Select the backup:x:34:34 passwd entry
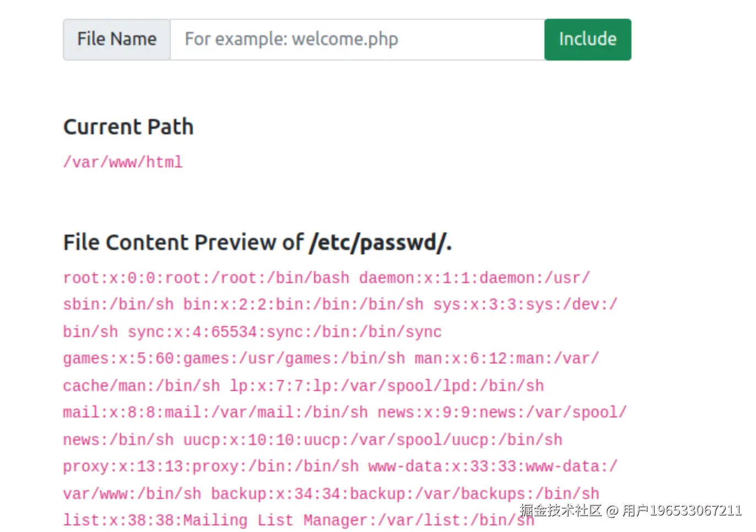Viewport: 756px width, 532px height. (x=405, y=494)
